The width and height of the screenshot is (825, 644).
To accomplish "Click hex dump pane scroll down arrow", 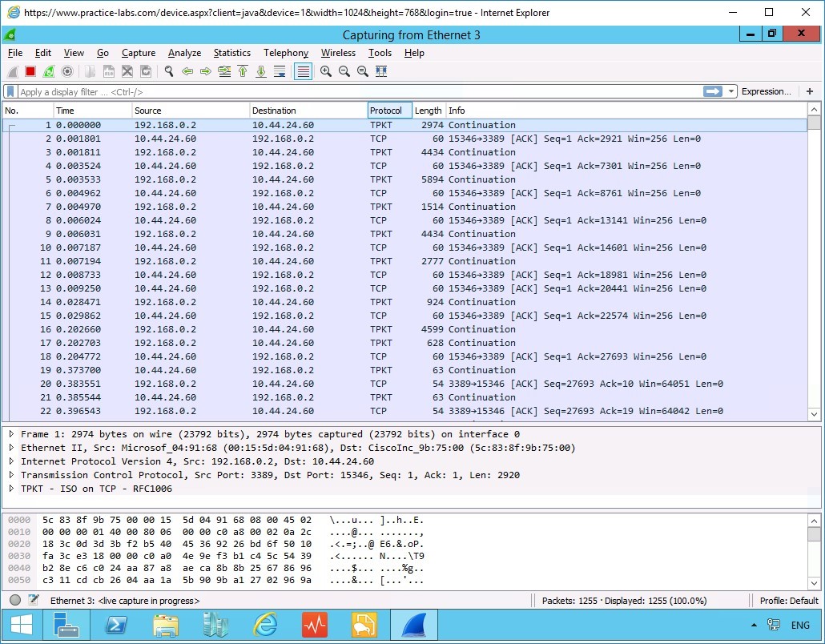I will click(x=814, y=583).
